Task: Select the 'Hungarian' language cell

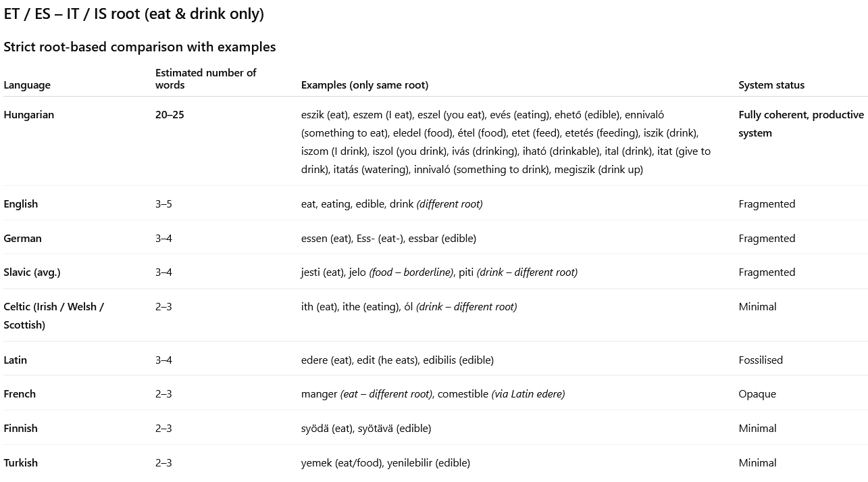Action: tap(29, 115)
